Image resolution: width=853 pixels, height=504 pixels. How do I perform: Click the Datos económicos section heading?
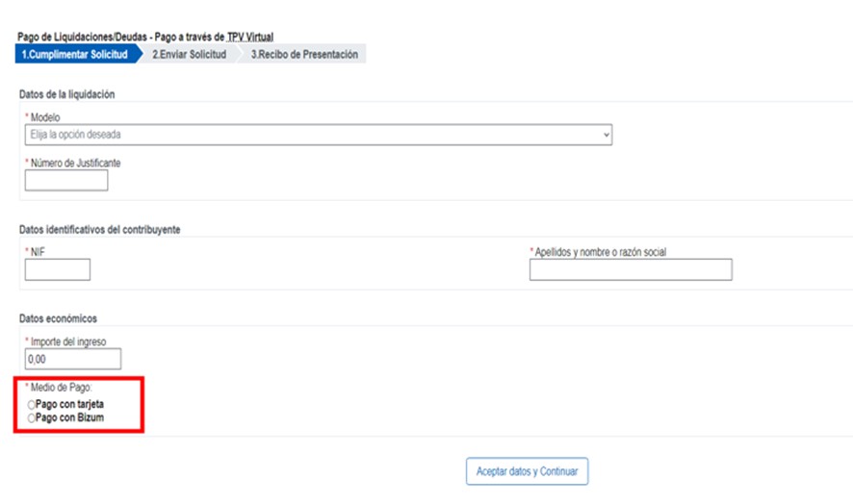pos(58,318)
